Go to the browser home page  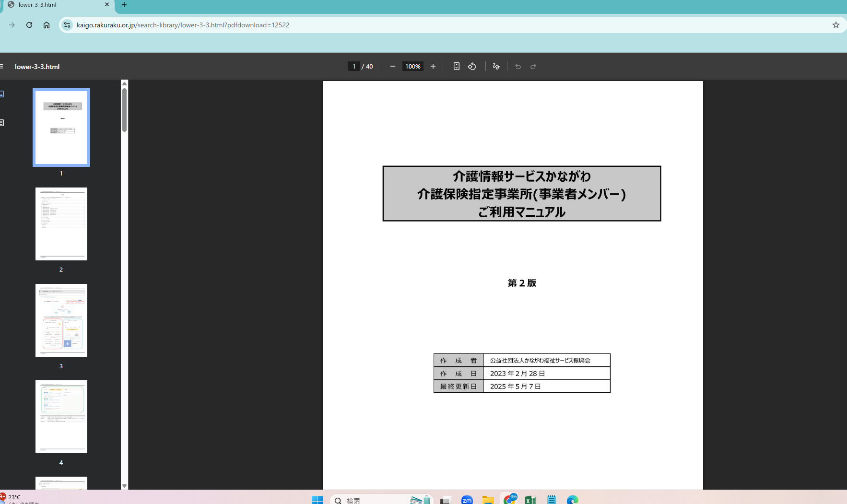tap(47, 25)
